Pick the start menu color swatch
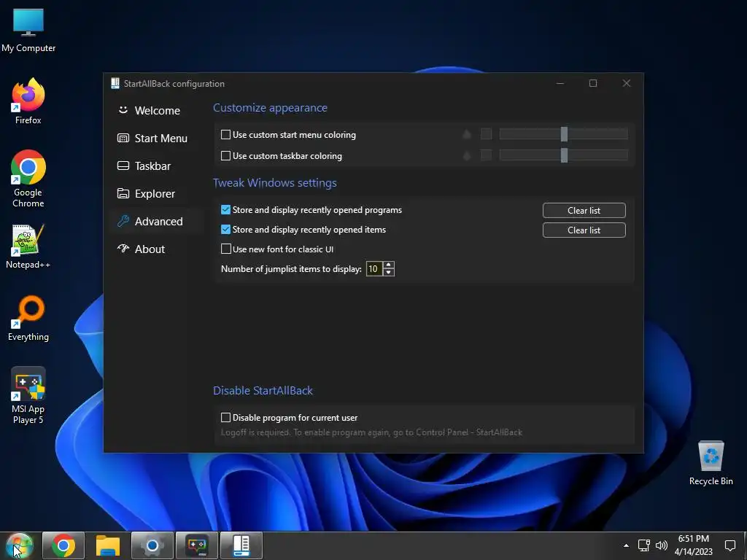The image size is (747, 560). pyautogui.click(x=486, y=134)
